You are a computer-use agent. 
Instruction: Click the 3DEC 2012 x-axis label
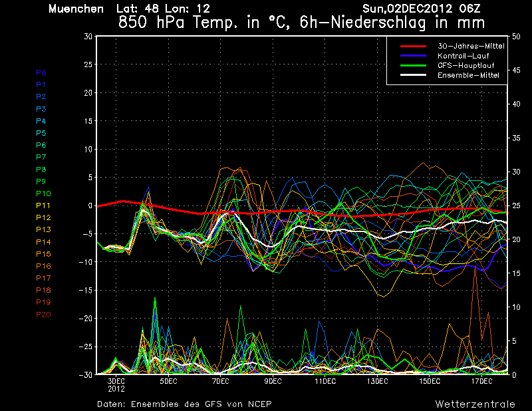[x=116, y=385]
